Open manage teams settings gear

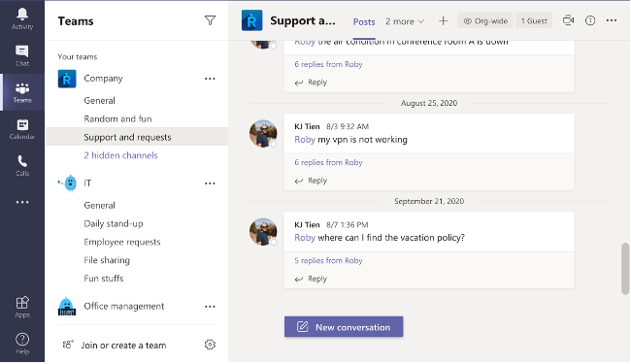210,345
